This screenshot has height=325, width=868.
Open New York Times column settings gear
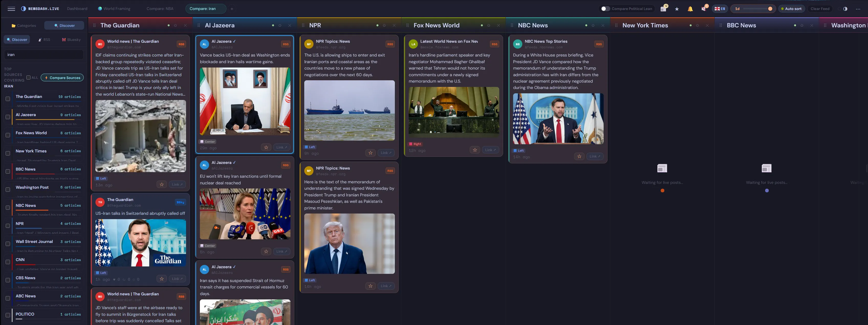697,25
